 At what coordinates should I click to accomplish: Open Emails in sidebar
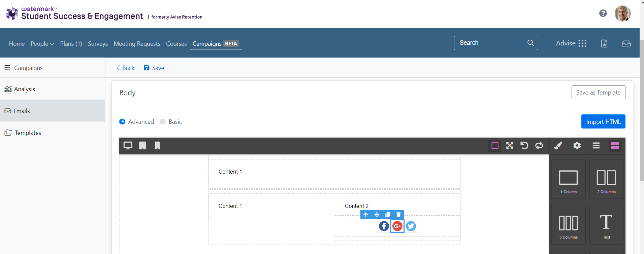(x=52, y=111)
